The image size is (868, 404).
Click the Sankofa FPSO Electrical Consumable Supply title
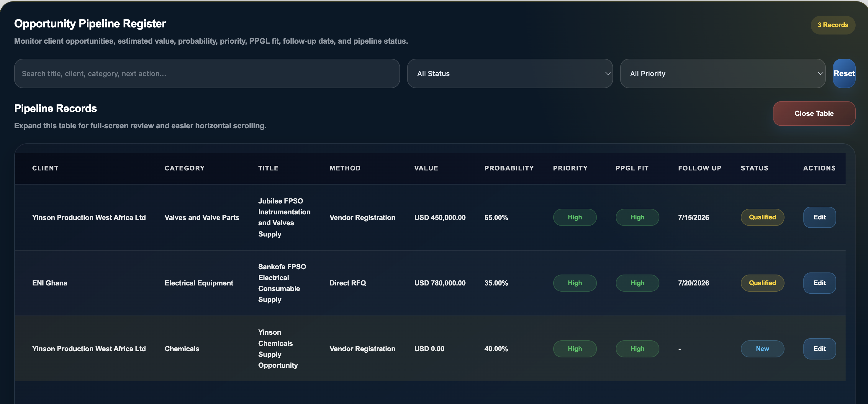[x=282, y=283]
